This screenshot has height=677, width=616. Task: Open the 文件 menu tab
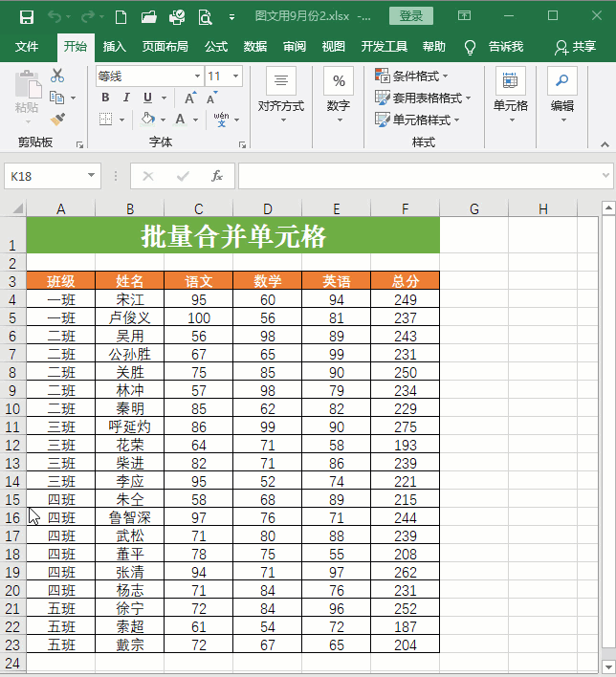(27, 47)
